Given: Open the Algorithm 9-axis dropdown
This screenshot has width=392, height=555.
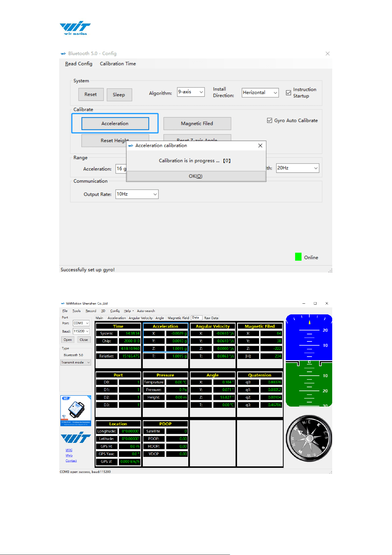Looking at the screenshot, I should [191, 92].
